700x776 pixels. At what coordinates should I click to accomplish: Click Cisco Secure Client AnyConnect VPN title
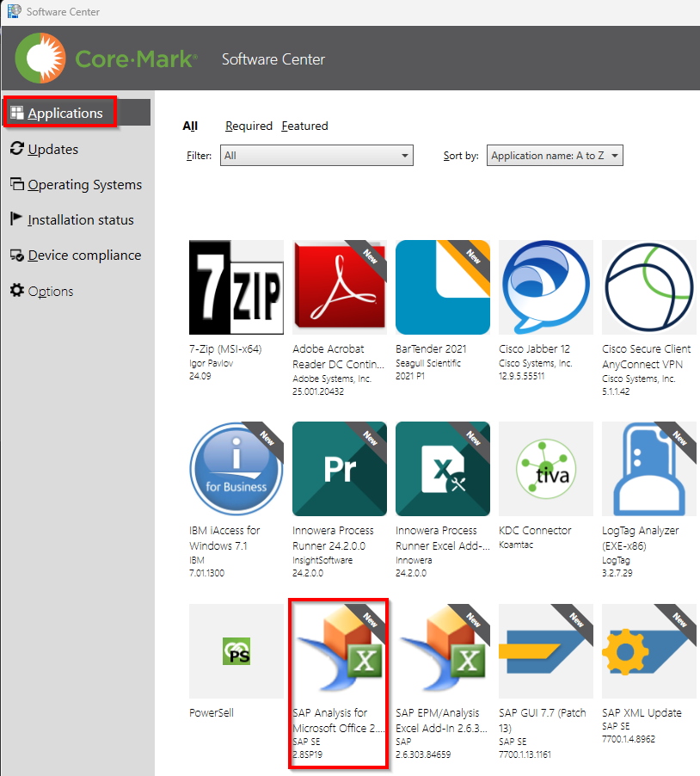point(646,356)
